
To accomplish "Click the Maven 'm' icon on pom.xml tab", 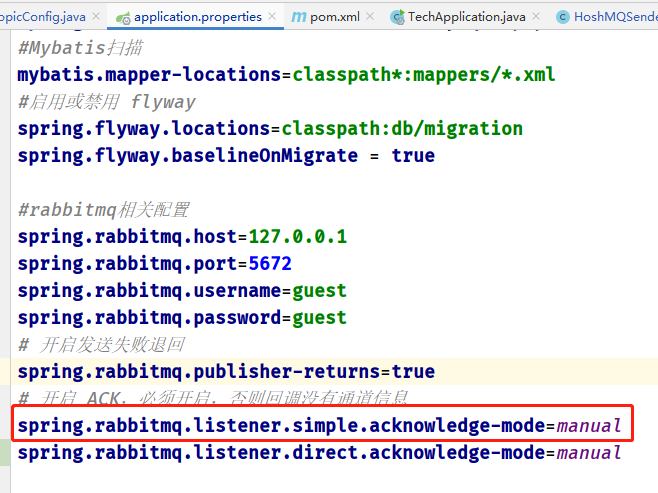I will coord(298,17).
